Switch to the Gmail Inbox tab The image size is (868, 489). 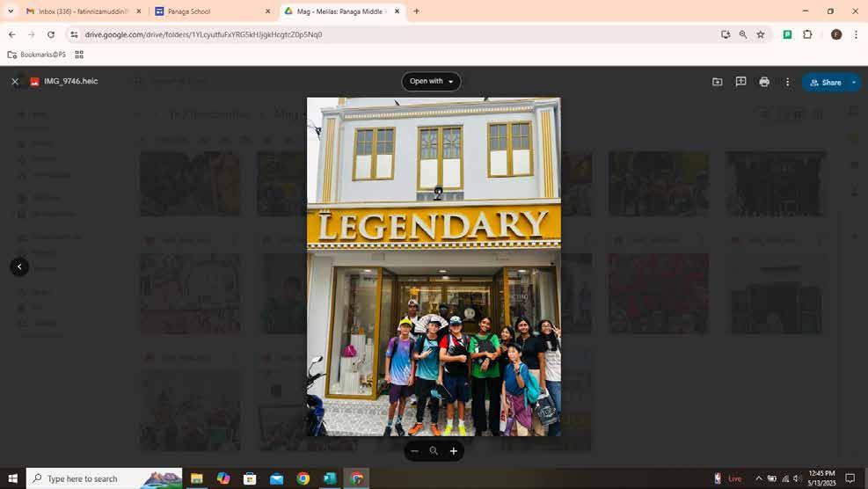(83, 11)
